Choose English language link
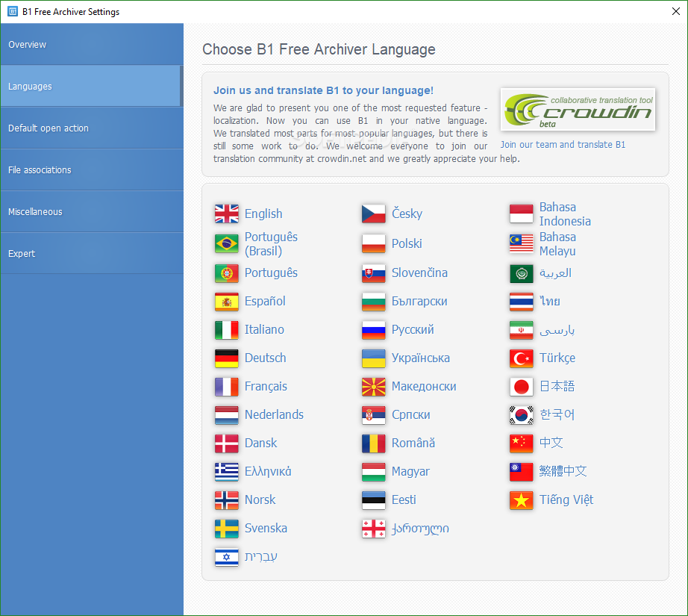Image resolution: width=688 pixels, height=616 pixels. click(x=263, y=214)
